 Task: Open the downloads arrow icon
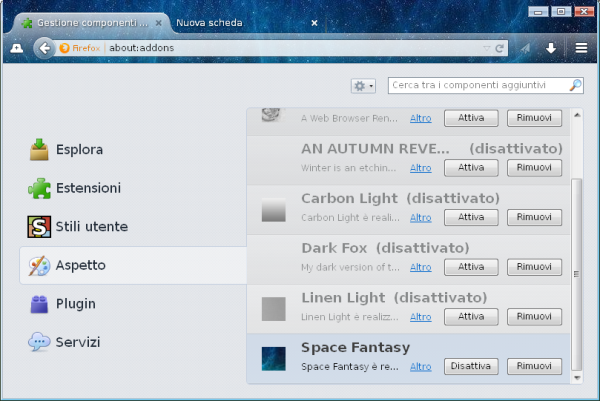click(551, 48)
